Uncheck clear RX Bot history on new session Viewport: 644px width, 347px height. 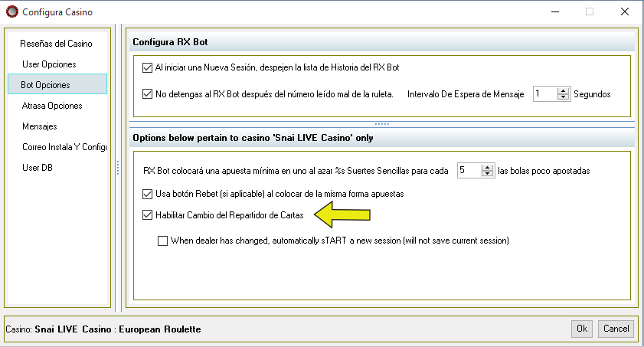(x=147, y=67)
